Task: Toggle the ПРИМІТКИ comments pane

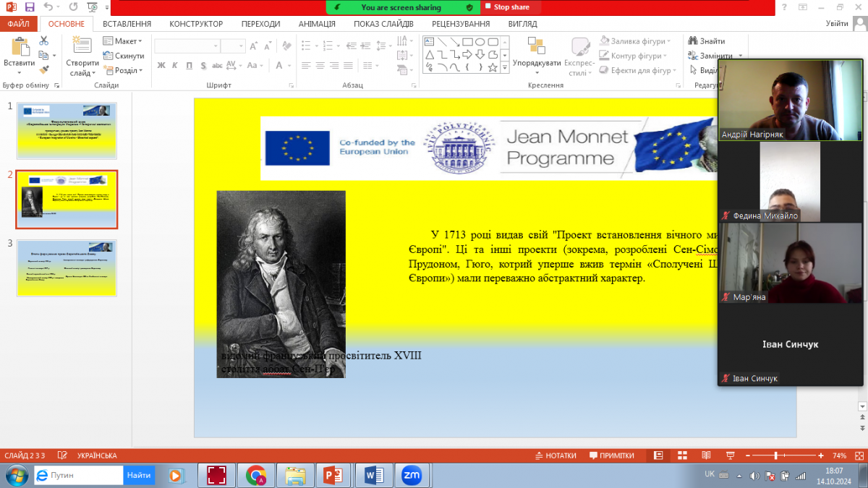Action: click(612, 455)
